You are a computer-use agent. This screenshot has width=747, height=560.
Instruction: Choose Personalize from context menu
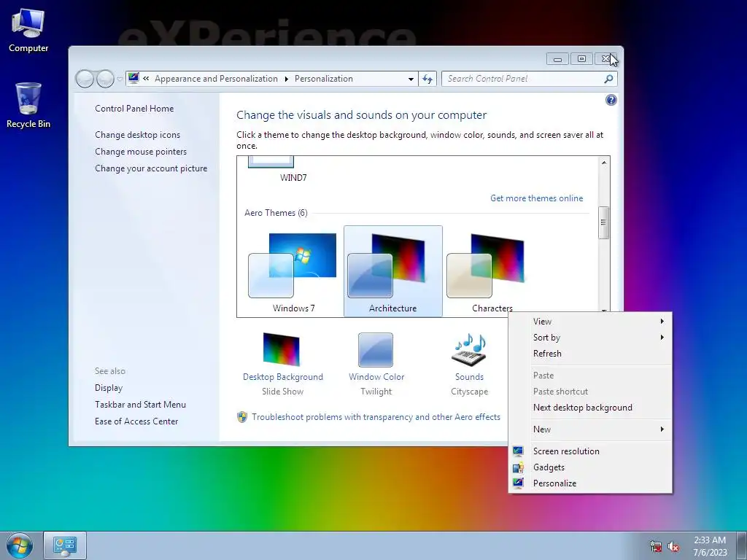(x=591, y=483)
